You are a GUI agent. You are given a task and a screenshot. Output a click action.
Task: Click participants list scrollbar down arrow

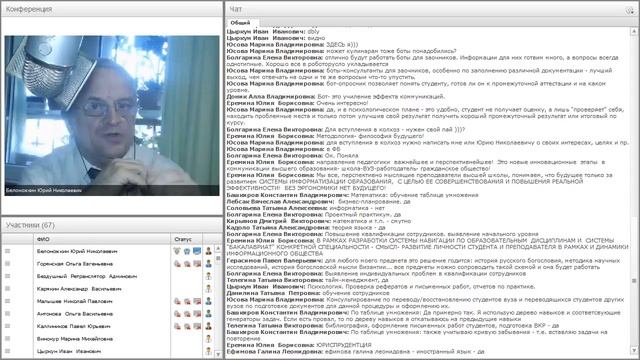(218, 354)
